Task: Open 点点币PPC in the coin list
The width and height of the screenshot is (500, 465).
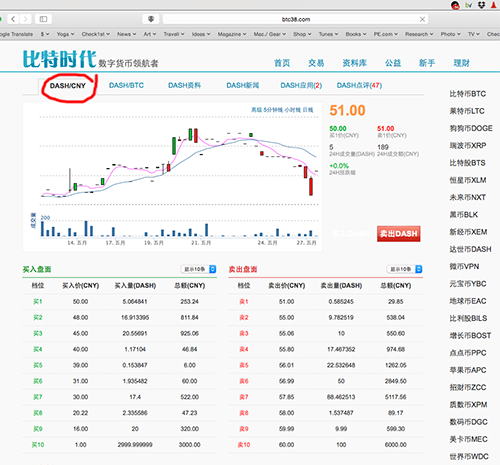Action: 468,353
